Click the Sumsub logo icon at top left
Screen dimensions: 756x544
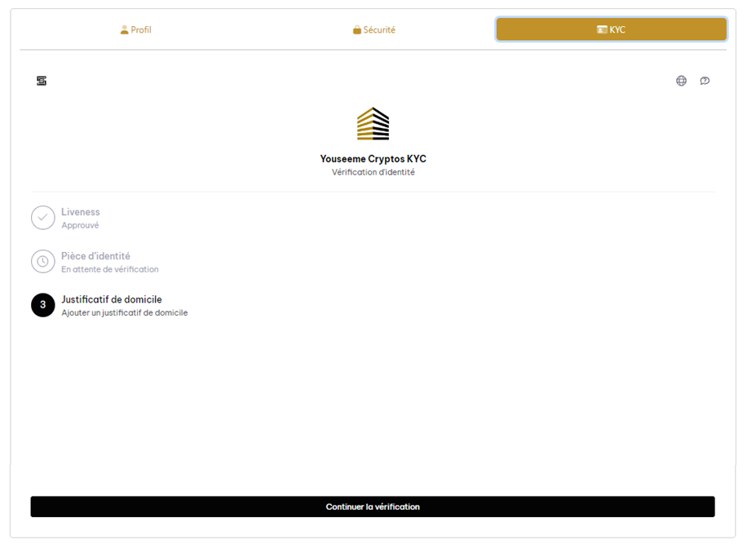[42, 81]
